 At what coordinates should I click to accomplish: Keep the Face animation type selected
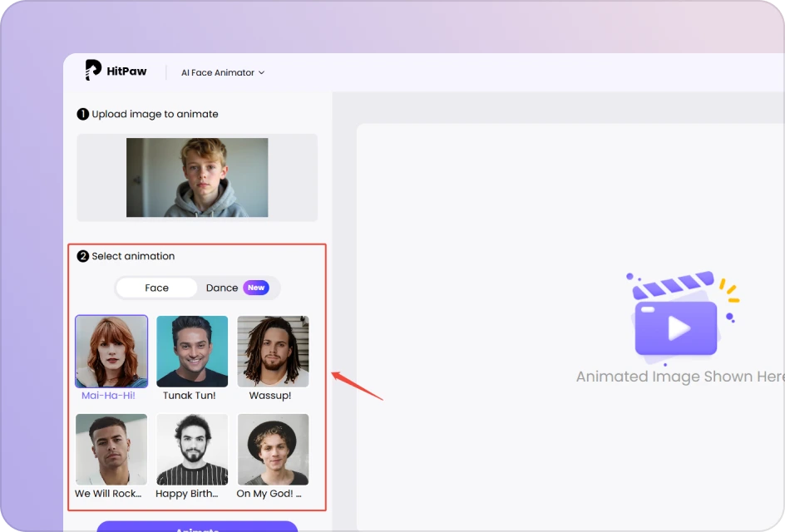click(156, 288)
